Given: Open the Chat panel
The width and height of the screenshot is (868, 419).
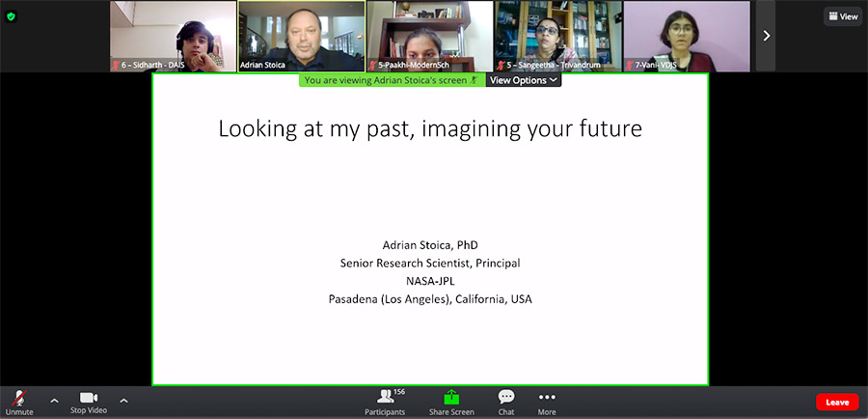Looking at the screenshot, I should click(x=506, y=401).
